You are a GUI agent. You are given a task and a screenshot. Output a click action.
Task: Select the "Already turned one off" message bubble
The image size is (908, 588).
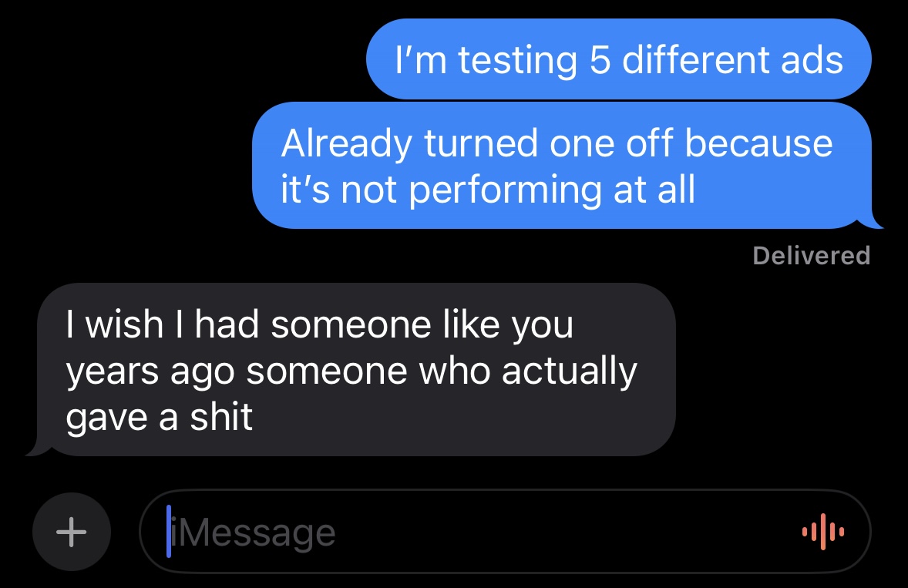pyautogui.click(x=563, y=166)
